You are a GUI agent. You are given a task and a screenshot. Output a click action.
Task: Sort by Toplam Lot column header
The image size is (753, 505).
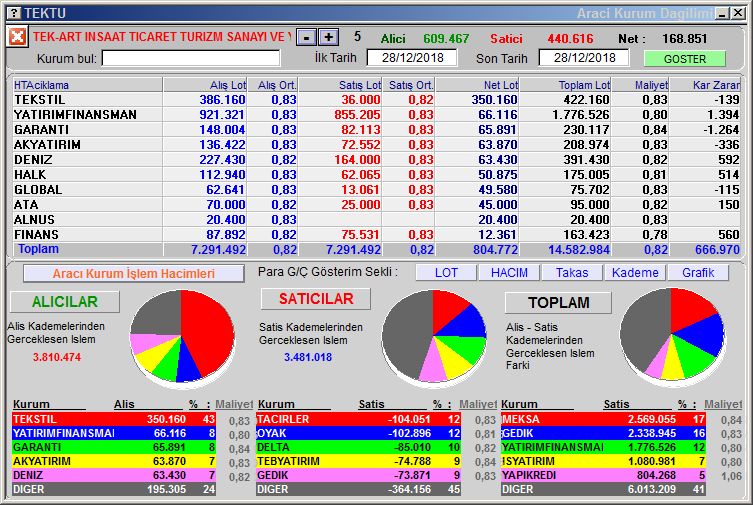point(565,85)
